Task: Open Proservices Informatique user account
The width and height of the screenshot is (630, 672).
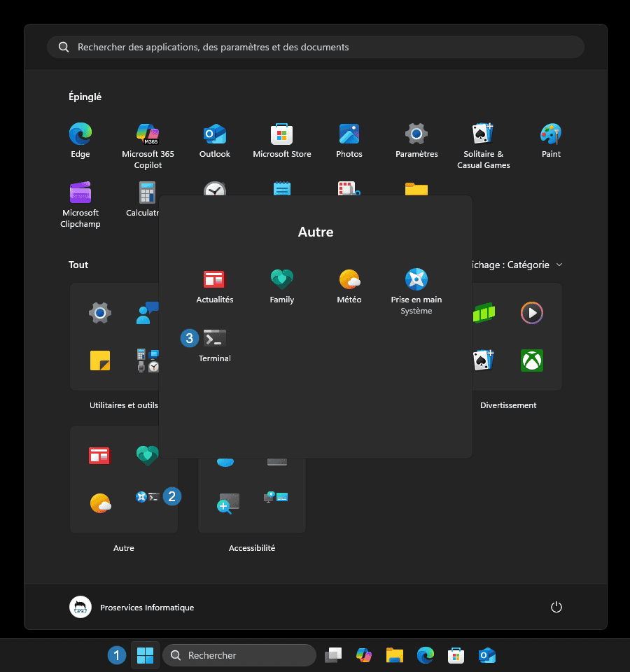Action: (x=132, y=608)
